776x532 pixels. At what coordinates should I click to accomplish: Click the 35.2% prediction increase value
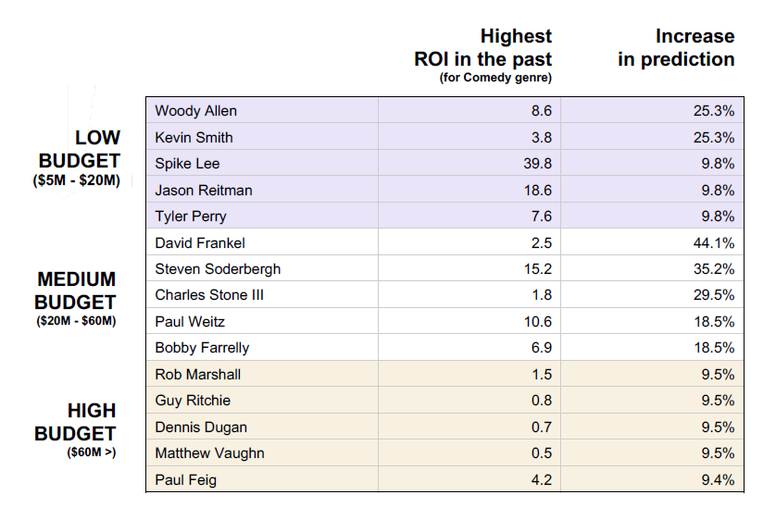click(x=714, y=269)
